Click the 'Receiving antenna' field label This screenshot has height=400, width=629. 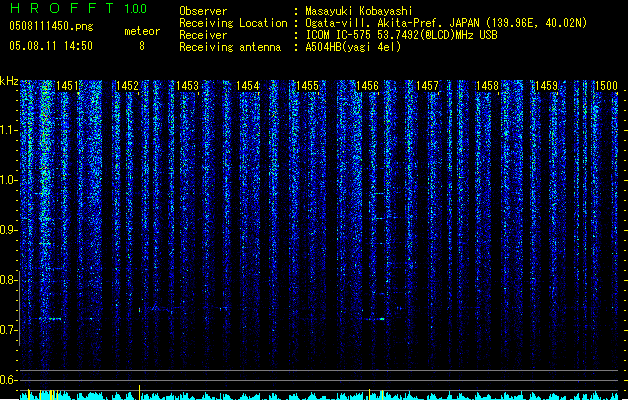[x=230, y=47]
